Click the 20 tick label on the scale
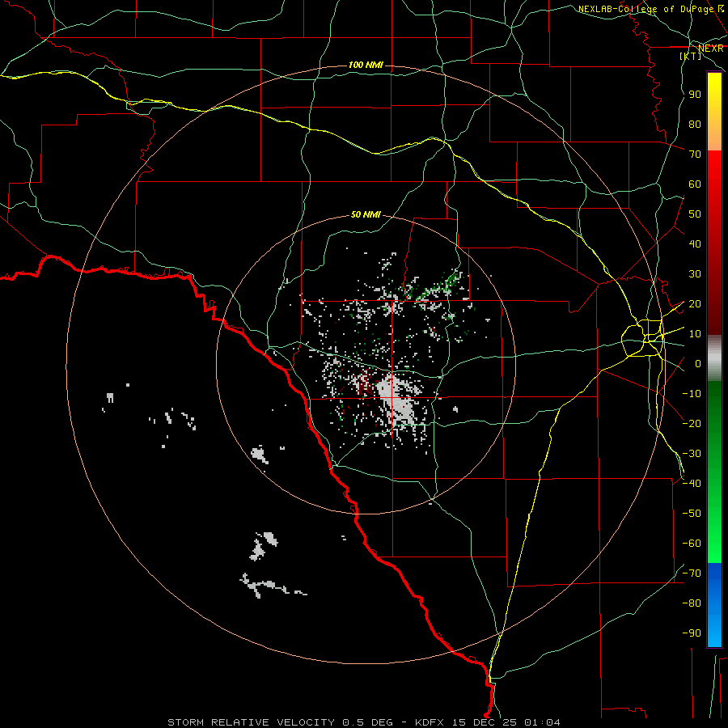This screenshot has height=728, width=728. coord(695,303)
